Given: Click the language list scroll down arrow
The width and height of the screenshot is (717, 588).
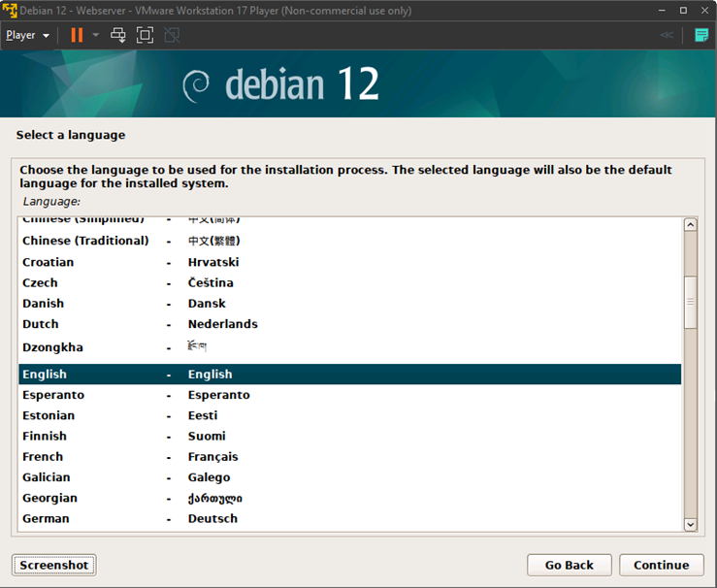Looking at the screenshot, I should coord(691,525).
